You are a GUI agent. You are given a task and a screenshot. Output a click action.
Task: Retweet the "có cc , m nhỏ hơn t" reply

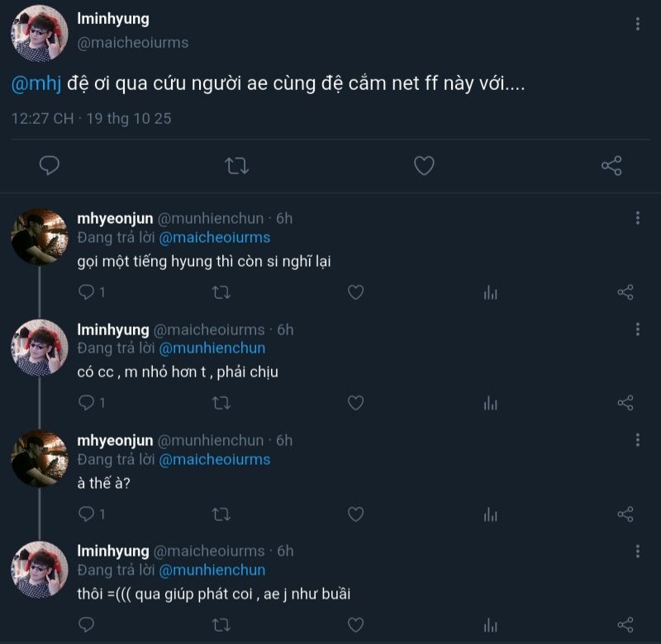tap(221, 403)
